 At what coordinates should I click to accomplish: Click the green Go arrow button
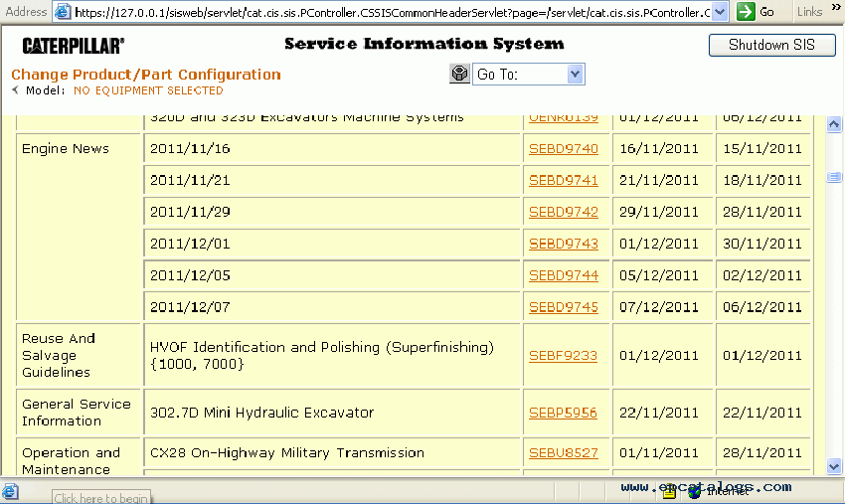tap(746, 11)
